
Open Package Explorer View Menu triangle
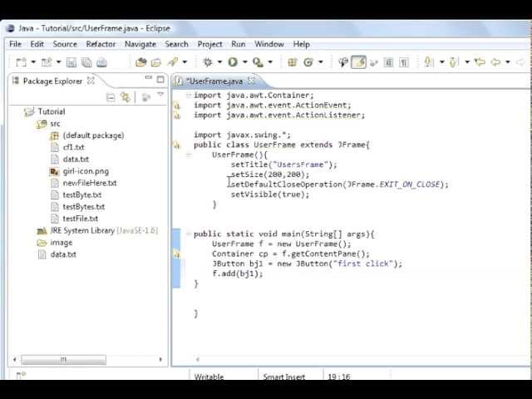(x=160, y=95)
